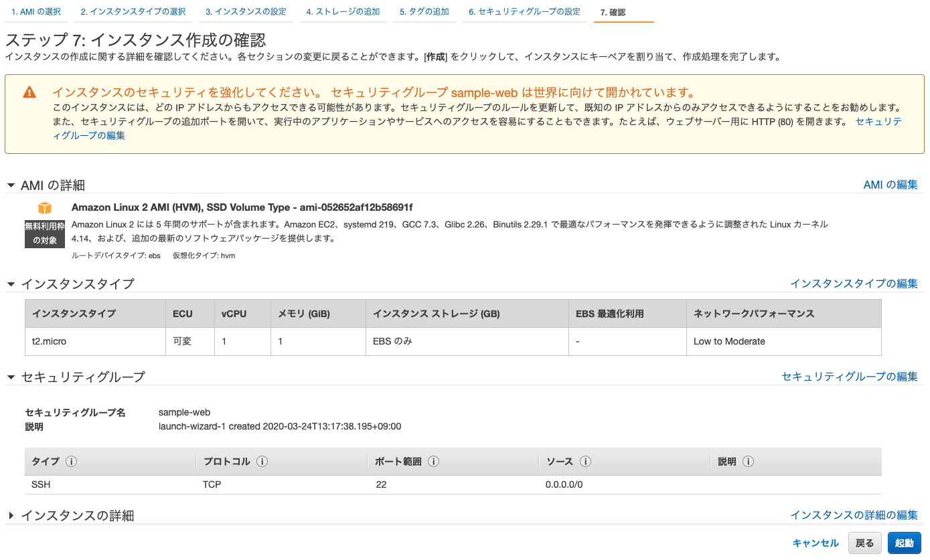
Task: Click the 戻る back button
Action: pyautogui.click(x=864, y=543)
